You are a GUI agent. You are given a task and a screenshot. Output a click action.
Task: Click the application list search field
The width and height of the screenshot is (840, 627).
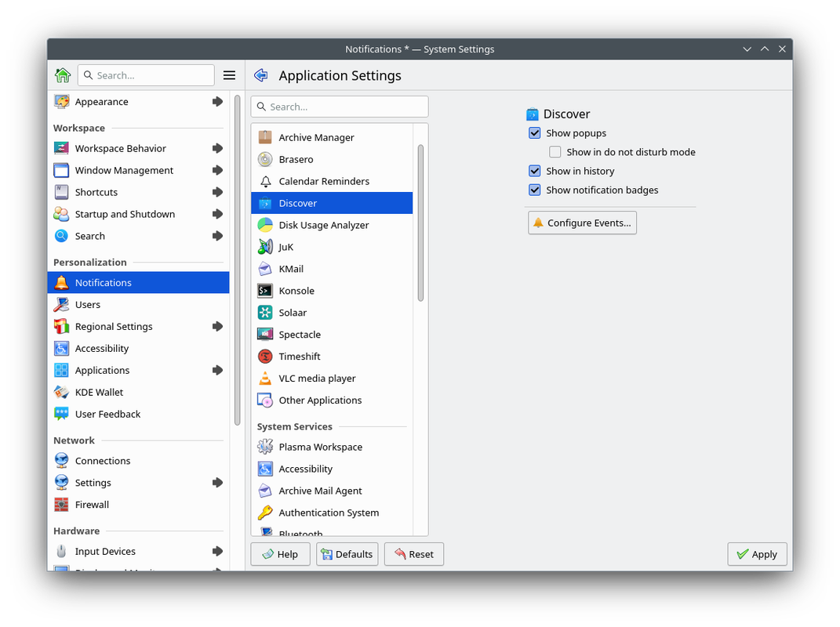(x=340, y=107)
